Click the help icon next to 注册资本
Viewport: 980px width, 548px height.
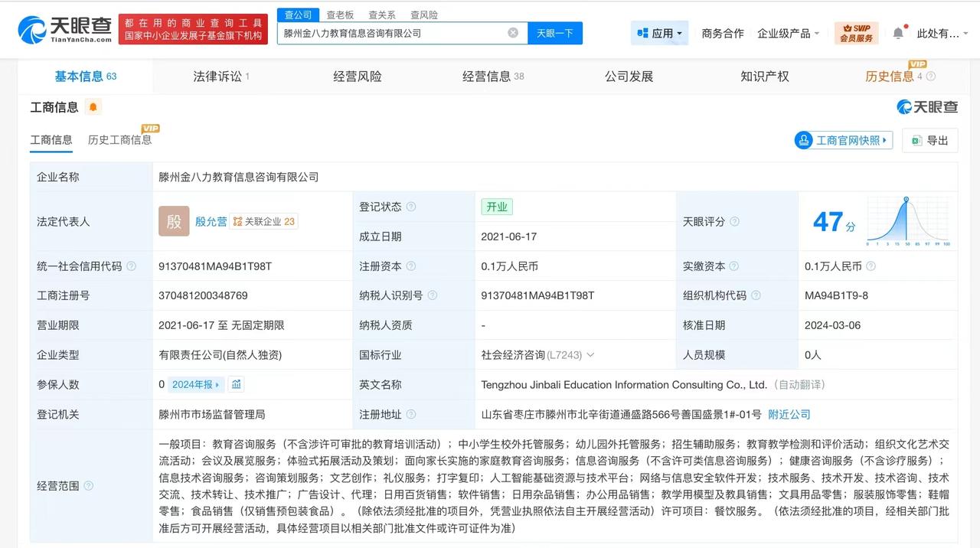click(411, 266)
